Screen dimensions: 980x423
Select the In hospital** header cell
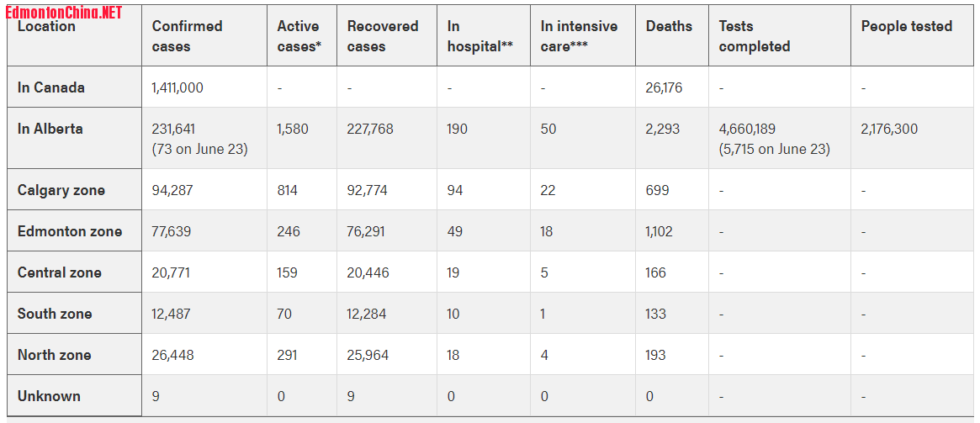tap(479, 36)
